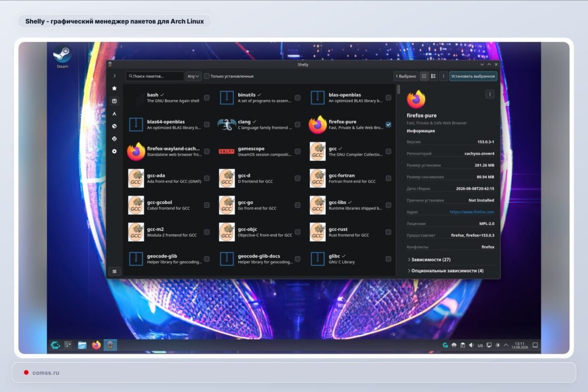Click the magnifier icon in package search

[130, 76]
